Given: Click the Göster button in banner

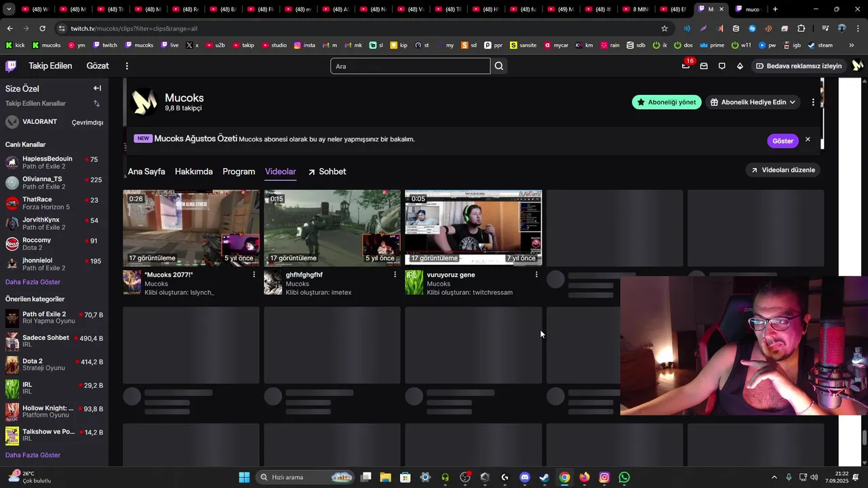Looking at the screenshot, I should click(783, 141).
